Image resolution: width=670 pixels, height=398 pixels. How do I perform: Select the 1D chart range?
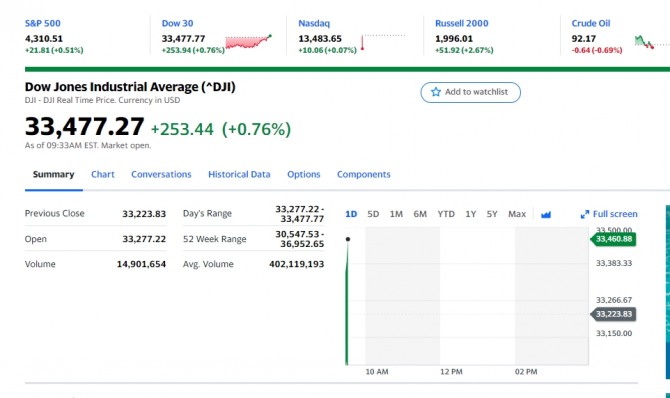pos(351,214)
